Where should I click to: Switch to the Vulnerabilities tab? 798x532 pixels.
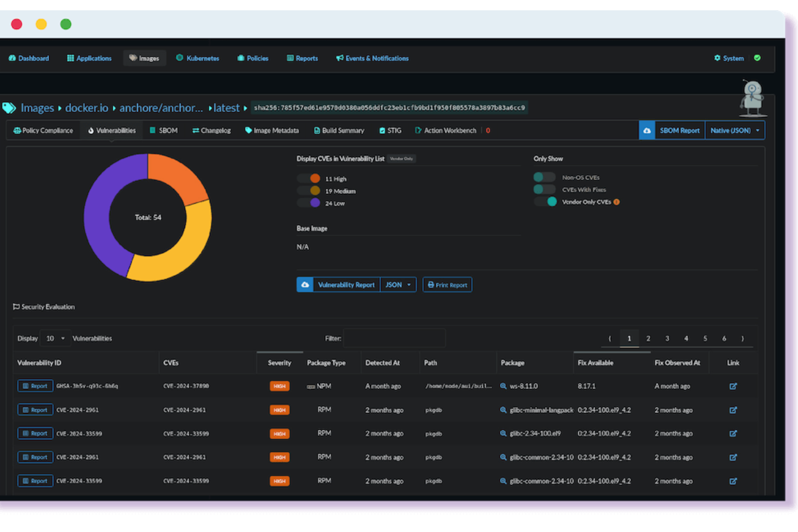coord(112,130)
